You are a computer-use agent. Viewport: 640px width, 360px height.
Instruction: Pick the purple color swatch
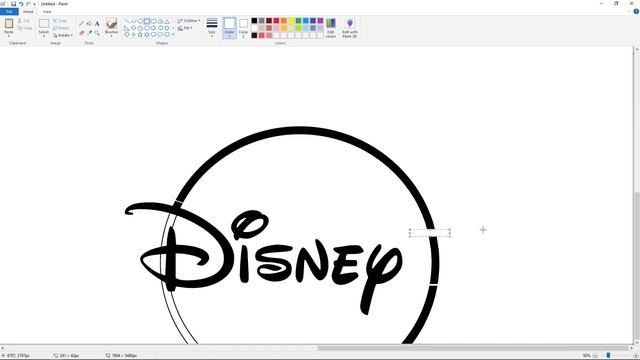[320, 21]
